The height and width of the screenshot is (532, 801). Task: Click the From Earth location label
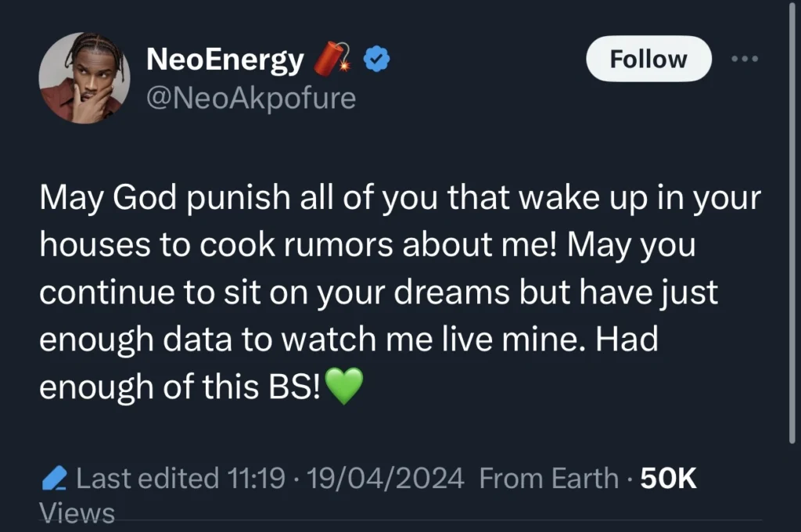click(x=548, y=478)
